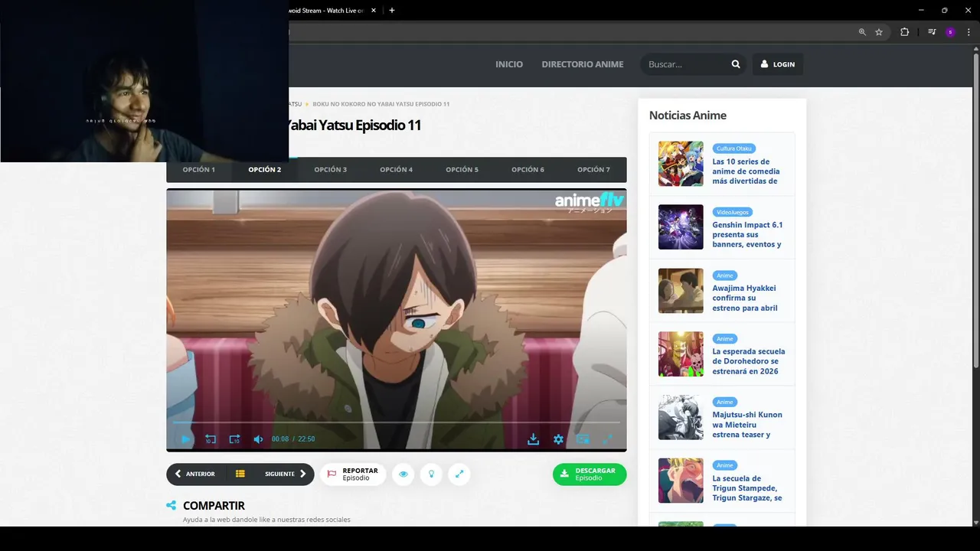Open the Dorohedoro news thumbnail

tap(681, 354)
